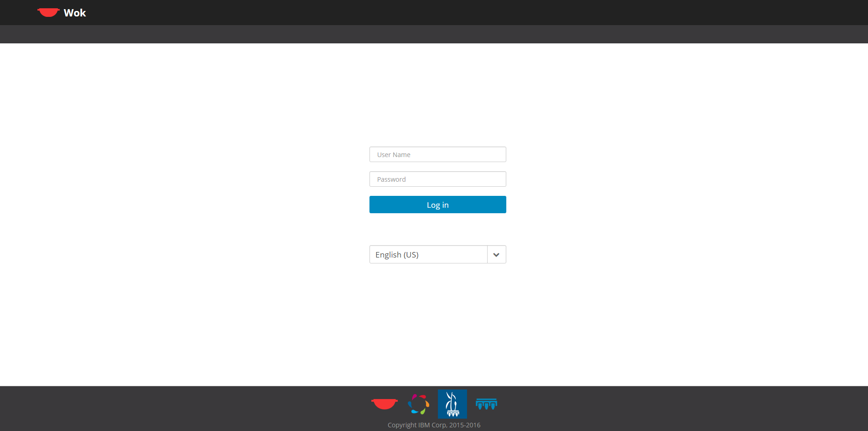Screen dimensions: 868x431
Task: Click the gray bar beneath the header
Action: (x=433, y=34)
